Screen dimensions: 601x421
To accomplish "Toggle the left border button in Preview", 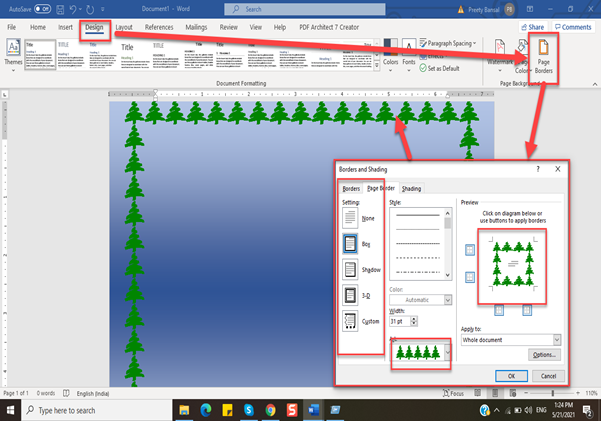I will (x=499, y=310).
